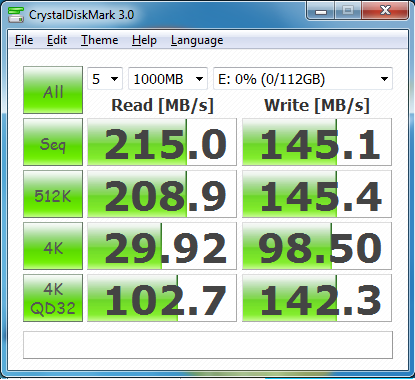Click the CrystalDiskMark title bar icon
The width and height of the screenshot is (415, 380).
(16, 14)
